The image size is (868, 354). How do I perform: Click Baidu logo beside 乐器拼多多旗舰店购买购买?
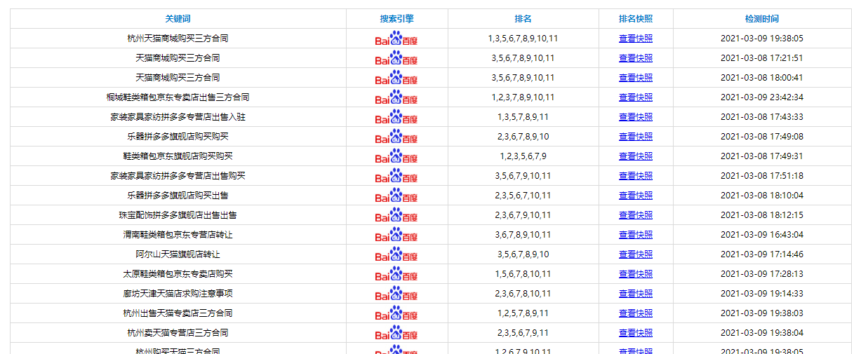pos(396,137)
